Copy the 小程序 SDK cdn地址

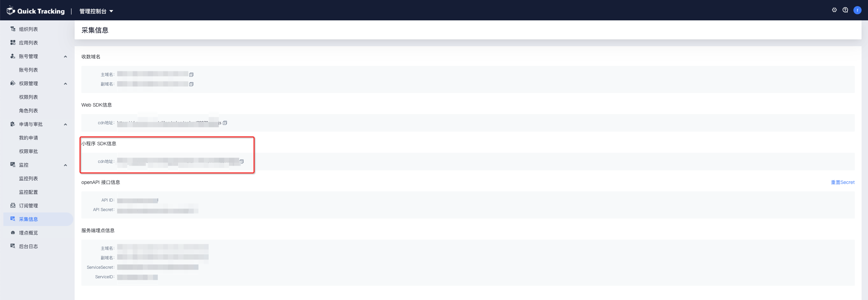(x=242, y=162)
